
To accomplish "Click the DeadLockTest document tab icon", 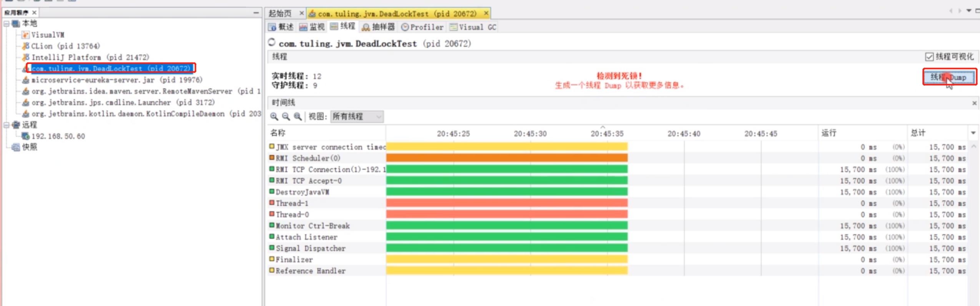I will (x=312, y=14).
